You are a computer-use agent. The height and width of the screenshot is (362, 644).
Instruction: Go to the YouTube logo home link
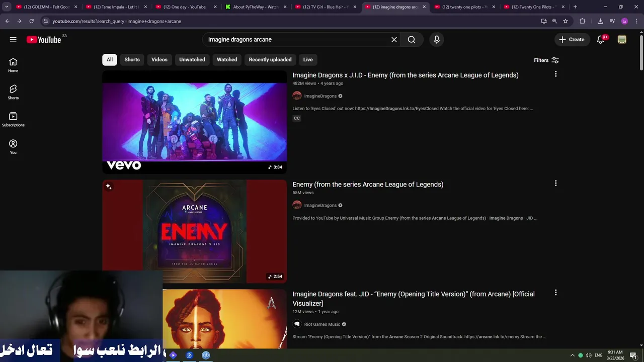44,40
